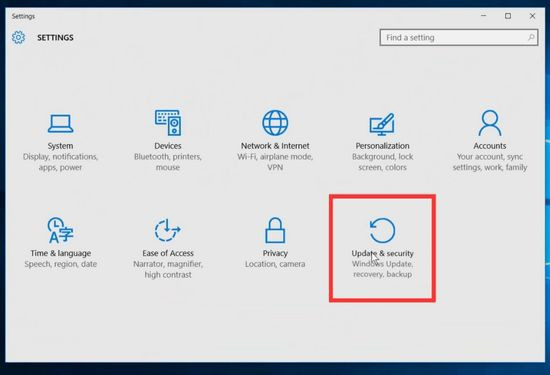Click 'Narrator, magnifier, high contrast' description

[x=168, y=269]
